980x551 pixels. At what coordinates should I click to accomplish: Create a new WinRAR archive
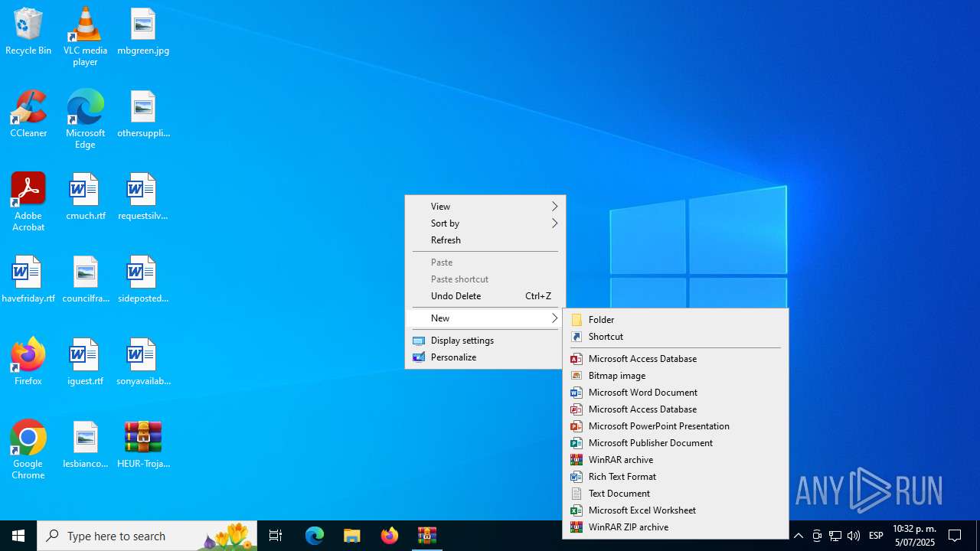tap(675, 460)
